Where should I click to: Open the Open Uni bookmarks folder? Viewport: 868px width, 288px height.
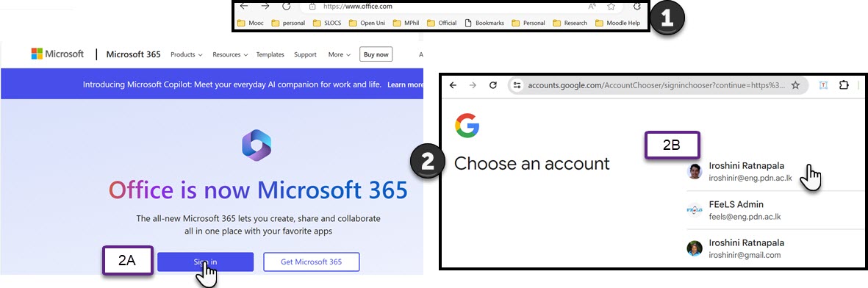point(367,24)
